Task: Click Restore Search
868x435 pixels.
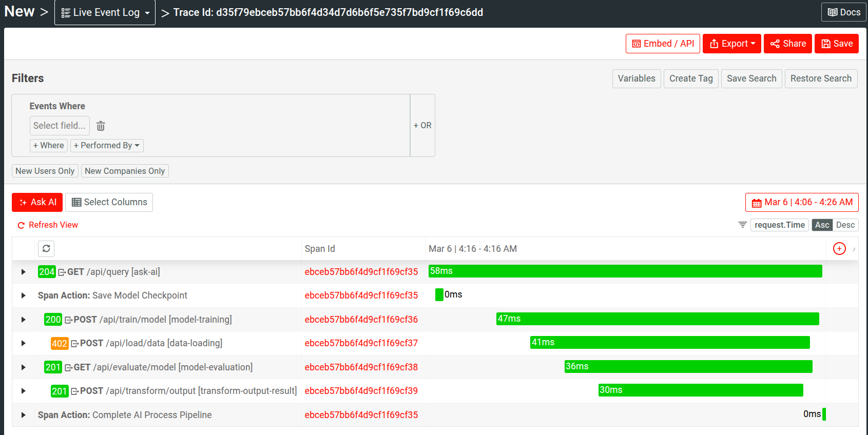Action: pyautogui.click(x=821, y=78)
